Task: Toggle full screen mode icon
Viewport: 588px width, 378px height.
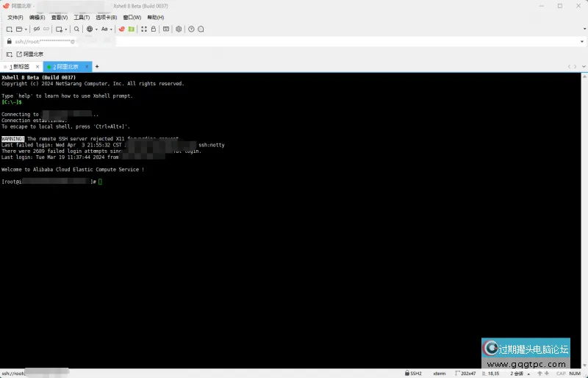Action: 144,29
